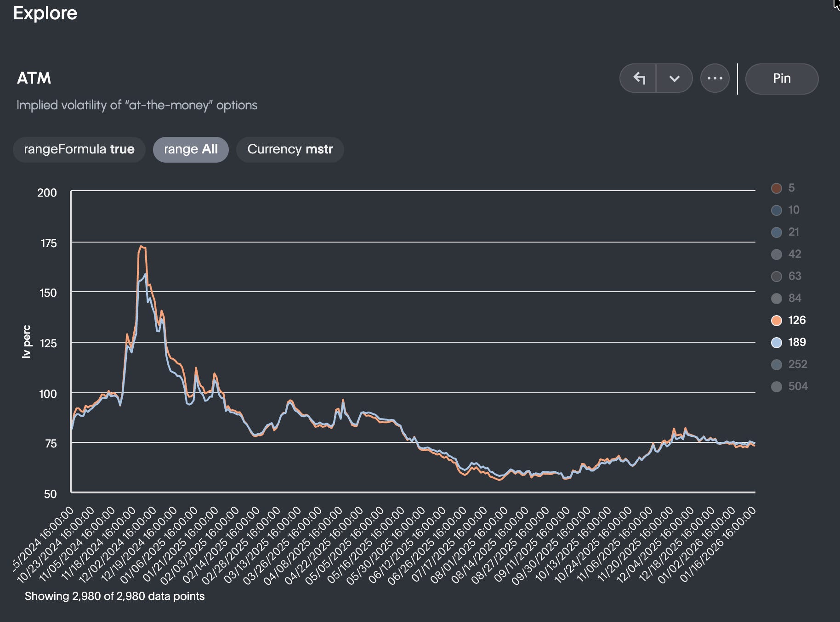Open the Currency mstr filter chip

tap(289, 149)
